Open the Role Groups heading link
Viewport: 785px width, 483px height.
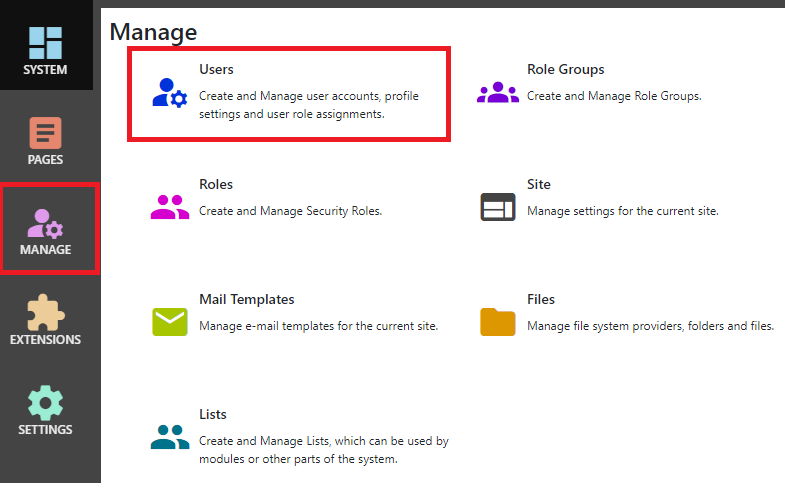point(565,70)
